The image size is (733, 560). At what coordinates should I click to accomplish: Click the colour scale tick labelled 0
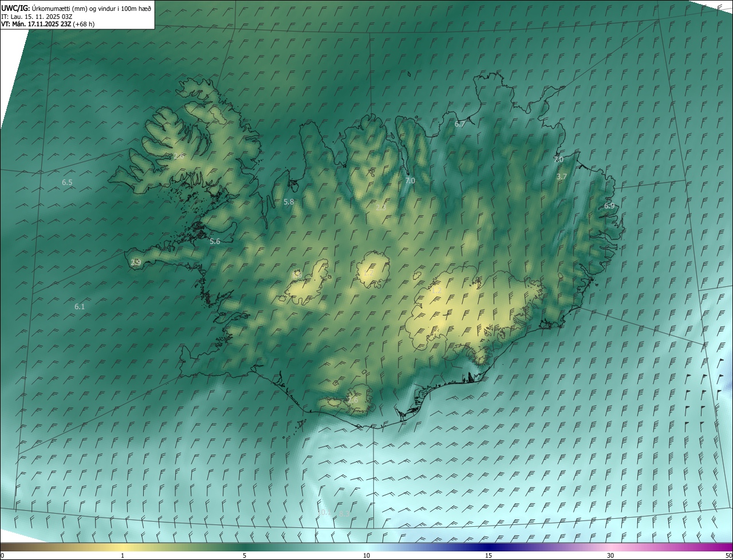[2, 555]
